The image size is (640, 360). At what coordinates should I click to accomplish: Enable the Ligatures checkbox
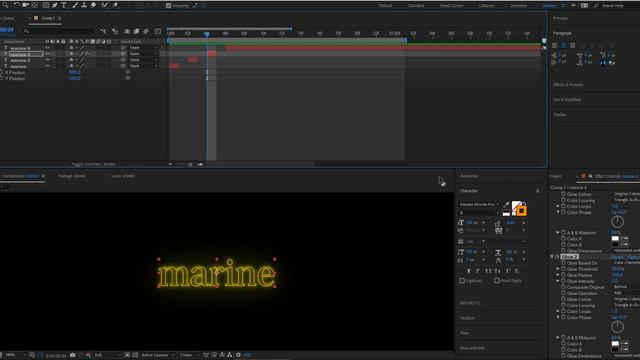(x=462, y=281)
